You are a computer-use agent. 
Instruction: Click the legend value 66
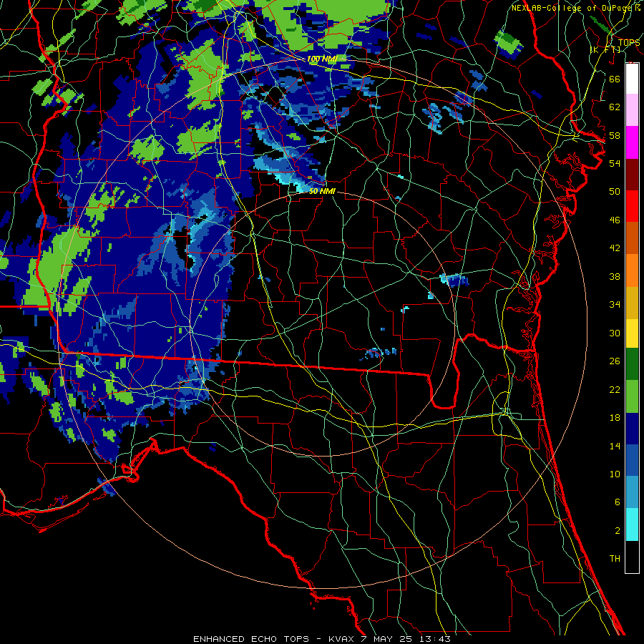point(615,79)
